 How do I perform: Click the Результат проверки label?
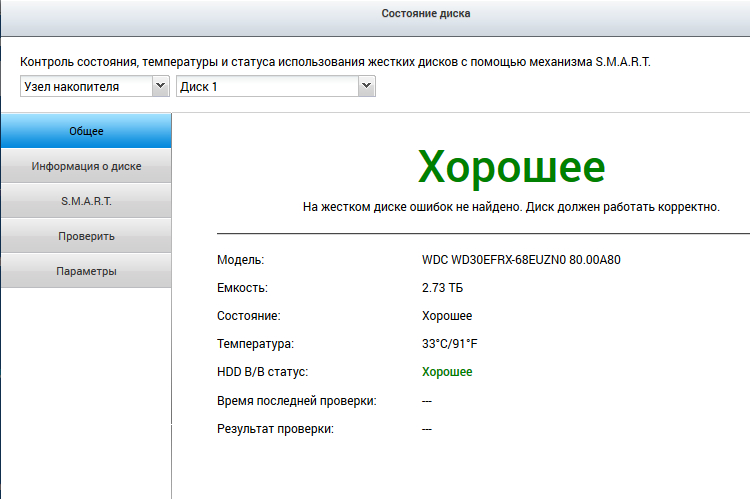coord(275,428)
